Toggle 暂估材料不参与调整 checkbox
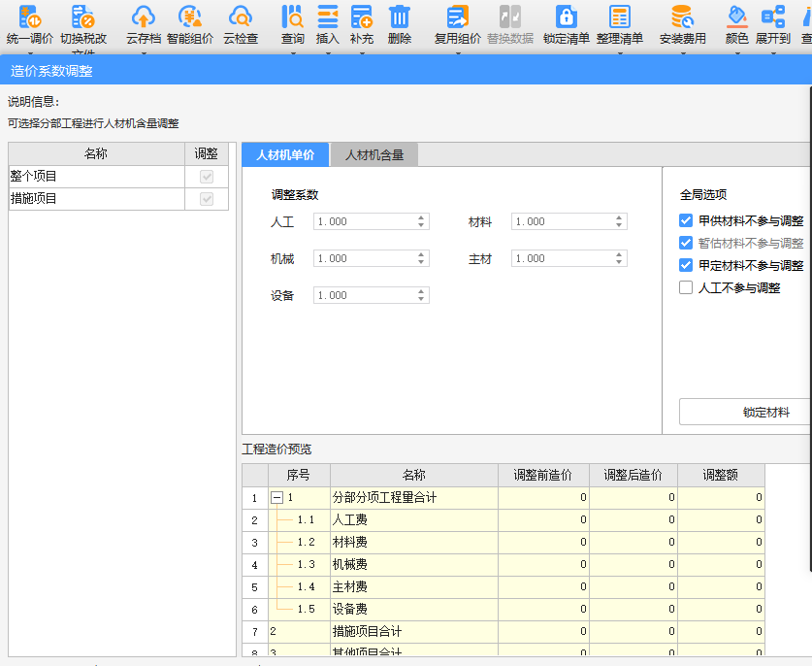This screenshot has width=812, height=666. coord(686,243)
